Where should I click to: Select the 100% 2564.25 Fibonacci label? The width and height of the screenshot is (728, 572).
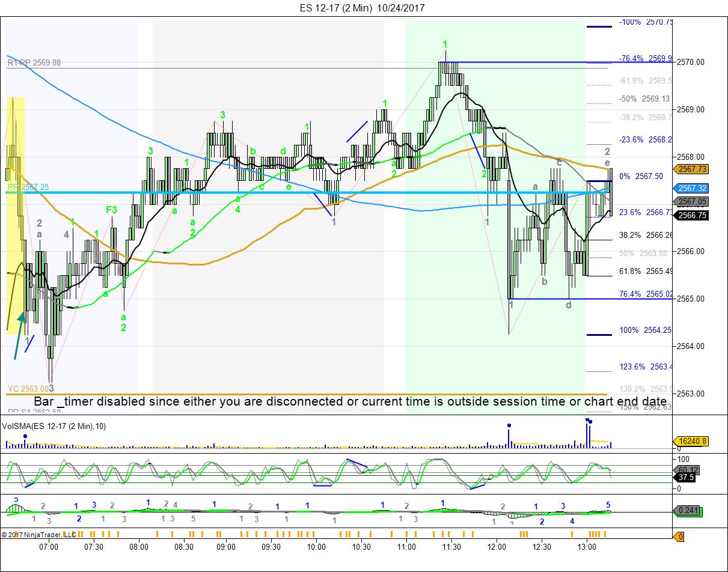646,330
